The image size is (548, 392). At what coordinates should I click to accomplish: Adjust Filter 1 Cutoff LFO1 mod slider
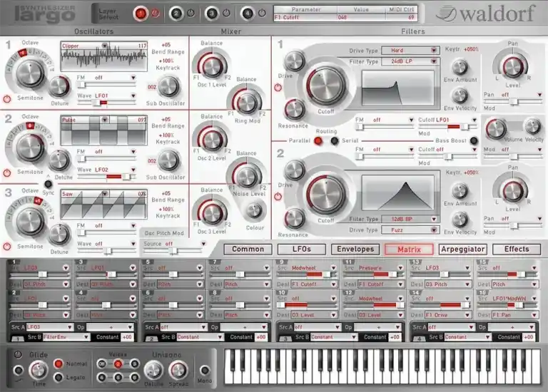(447, 127)
